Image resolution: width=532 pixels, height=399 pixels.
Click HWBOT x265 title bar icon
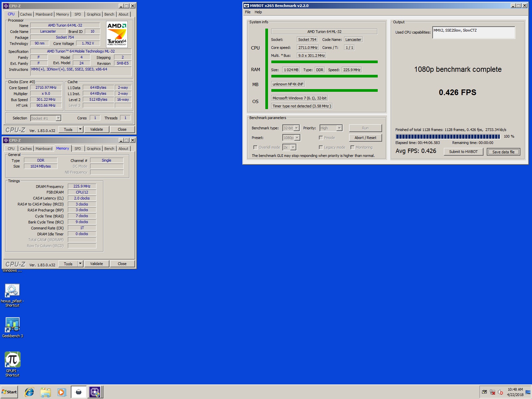pos(246,6)
